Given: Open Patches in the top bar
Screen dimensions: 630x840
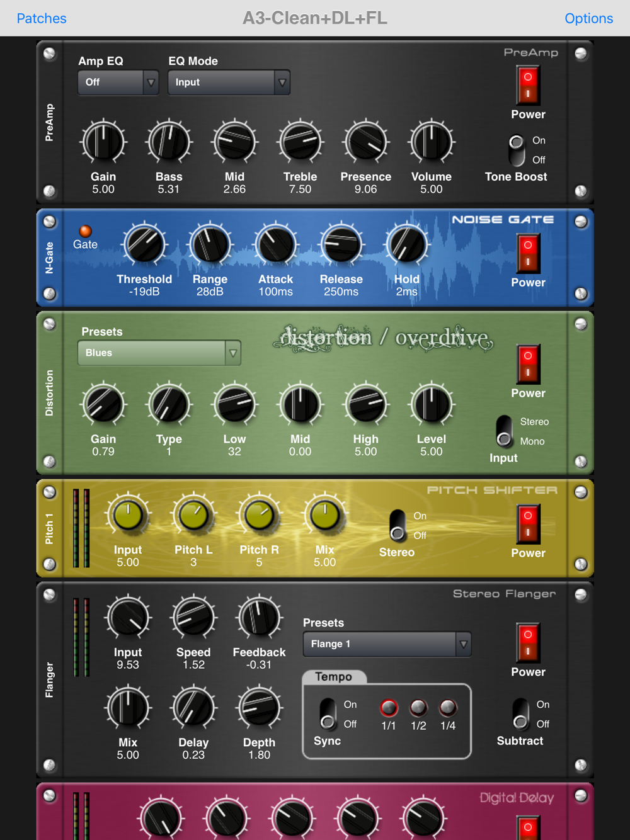Looking at the screenshot, I should pos(42,18).
